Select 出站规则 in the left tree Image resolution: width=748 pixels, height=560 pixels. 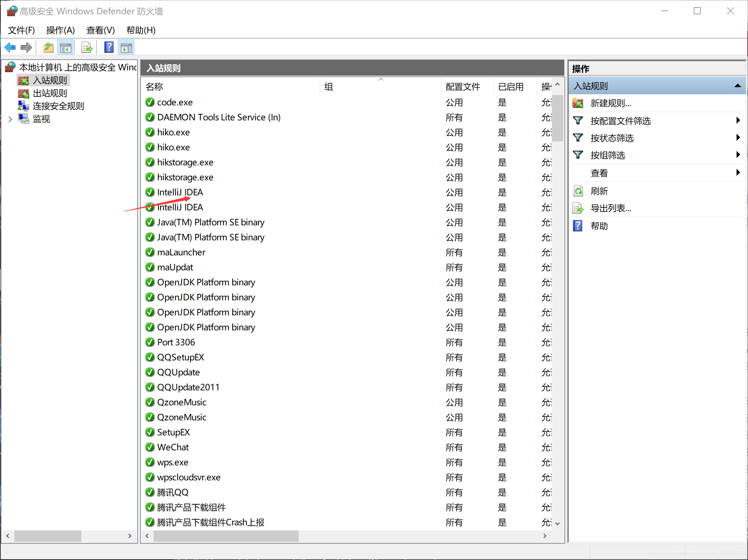pos(50,94)
